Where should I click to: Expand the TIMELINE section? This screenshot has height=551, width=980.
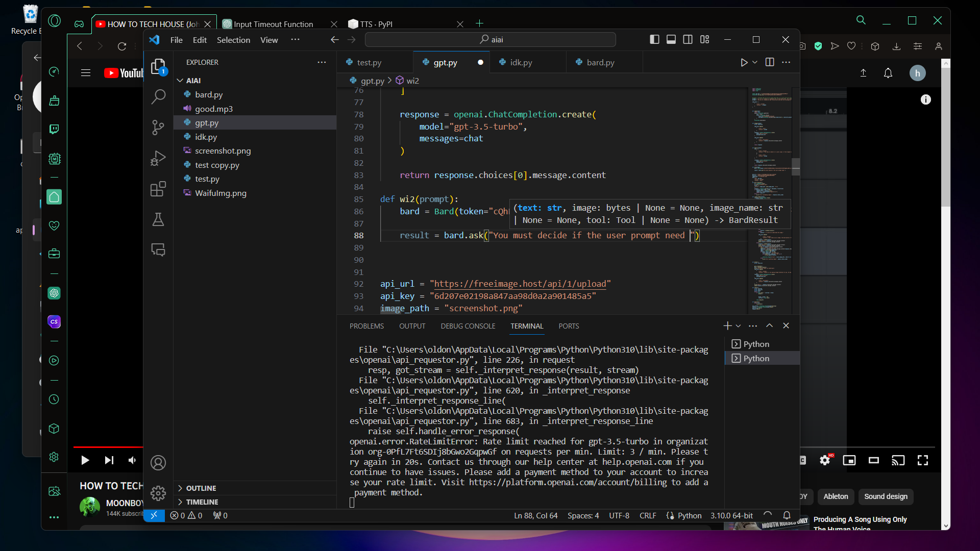pos(202,502)
